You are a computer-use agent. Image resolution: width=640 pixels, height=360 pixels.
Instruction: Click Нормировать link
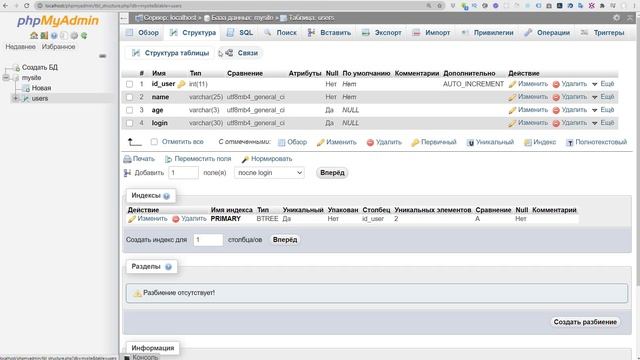(x=267, y=159)
